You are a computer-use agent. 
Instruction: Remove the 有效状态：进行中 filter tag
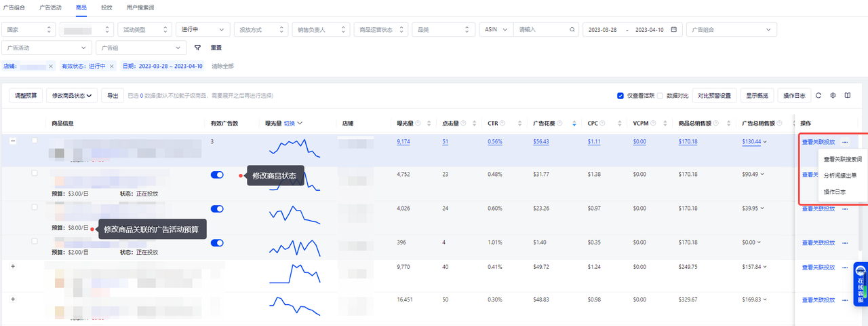pyautogui.click(x=112, y=67)
